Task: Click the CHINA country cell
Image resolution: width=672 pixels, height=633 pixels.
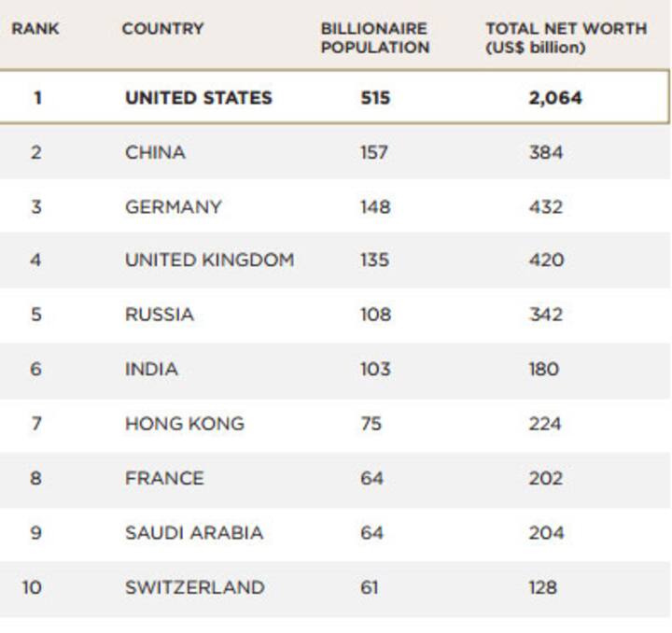Action: point(155,152)
